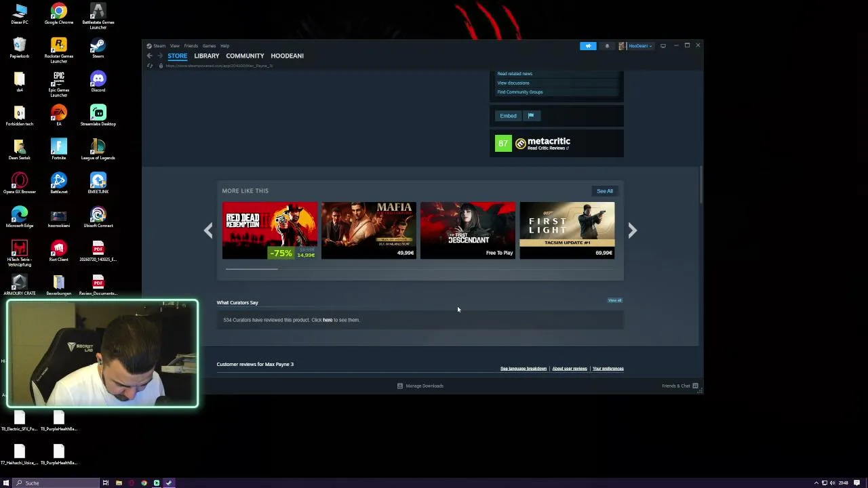Select Microsoft Edge desktop icon
Image resolution: width=868 pixels, height=488 pixels.
20,218
